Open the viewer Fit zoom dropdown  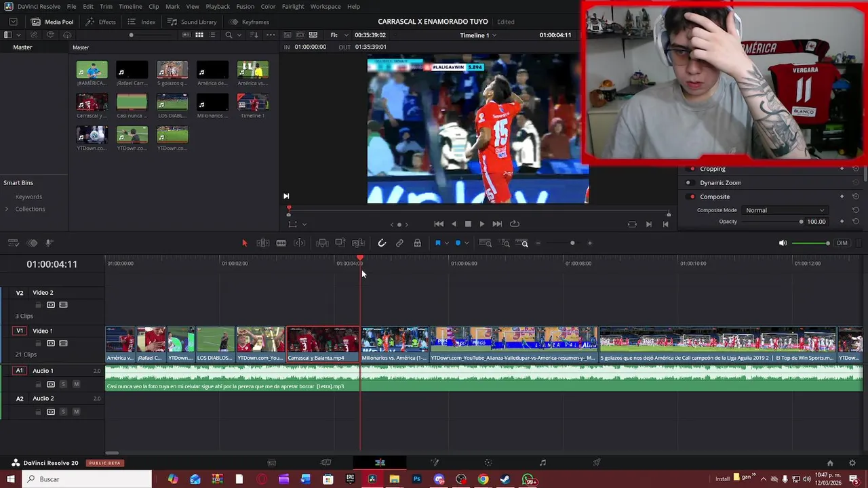[339, 35]
